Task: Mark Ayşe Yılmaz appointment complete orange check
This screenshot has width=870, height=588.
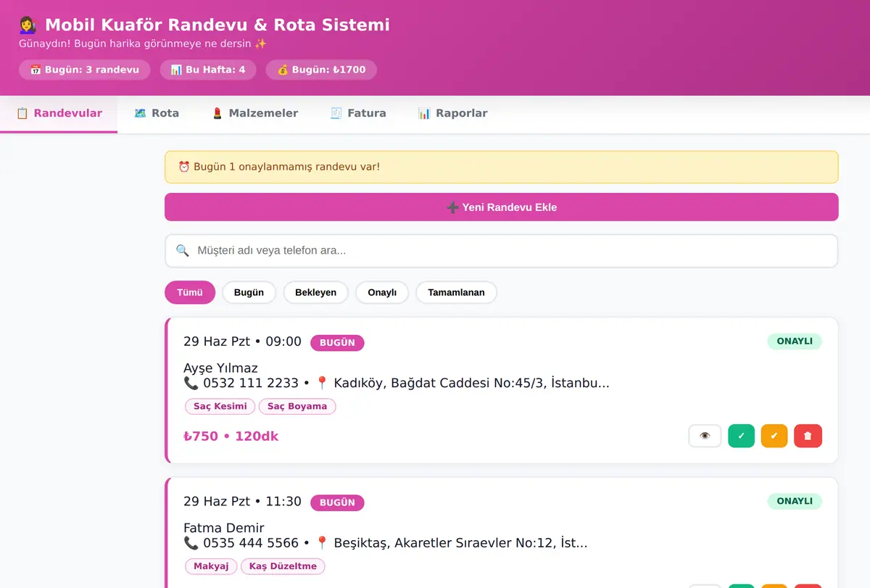Action: pos(774,436)
